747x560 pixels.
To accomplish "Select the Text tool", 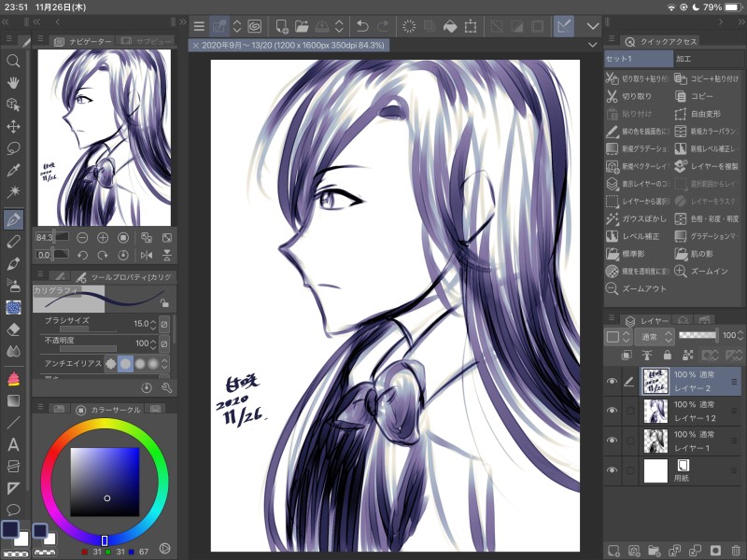I will (13, 445).
